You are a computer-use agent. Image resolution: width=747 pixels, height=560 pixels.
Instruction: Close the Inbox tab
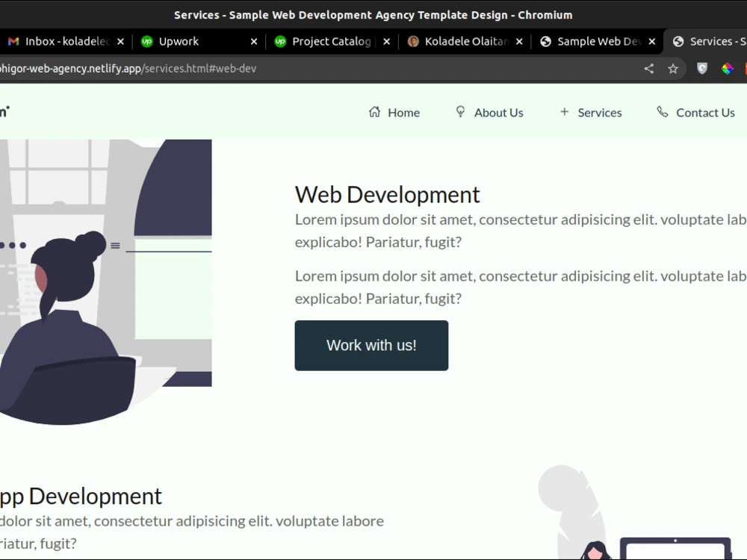(120, 41)
